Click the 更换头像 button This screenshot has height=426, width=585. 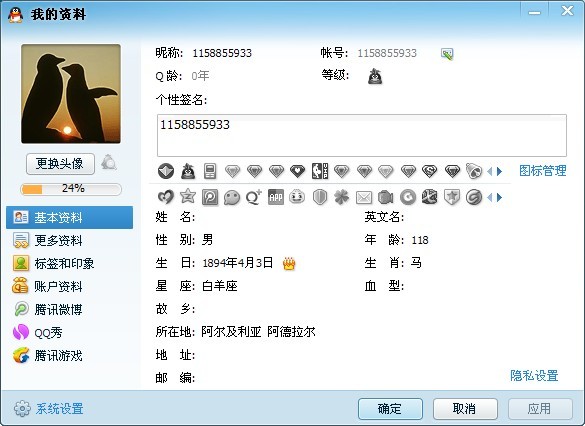click(60, 163)
